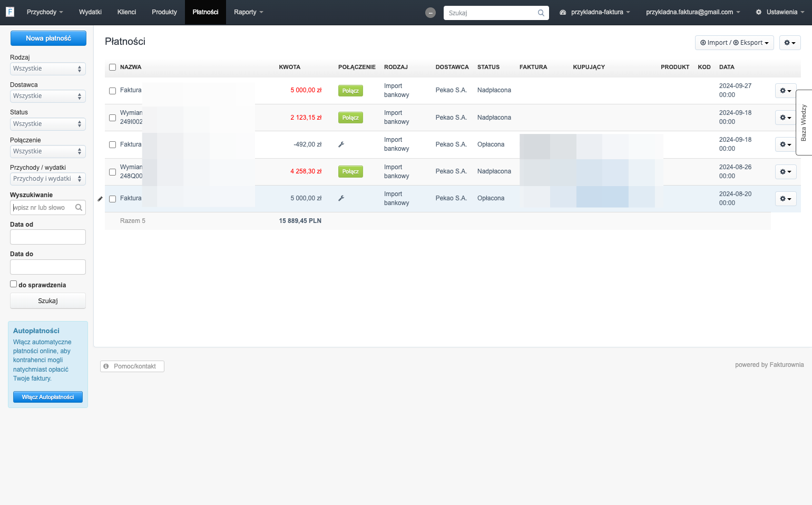Click wrench icon in -492,00 zł row
This screenshot has height=505, width=812.
point(341,144)
